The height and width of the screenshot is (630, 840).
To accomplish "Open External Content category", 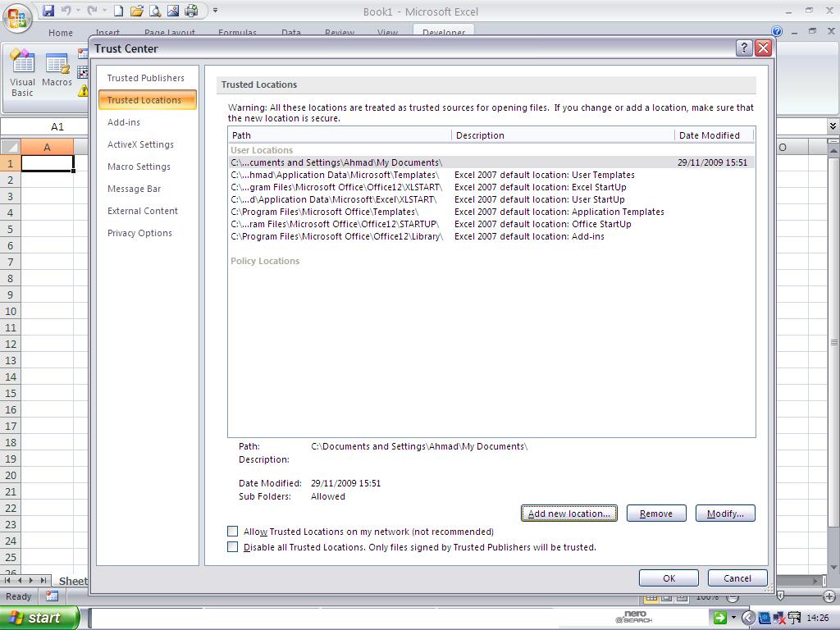I will (143, 211).
